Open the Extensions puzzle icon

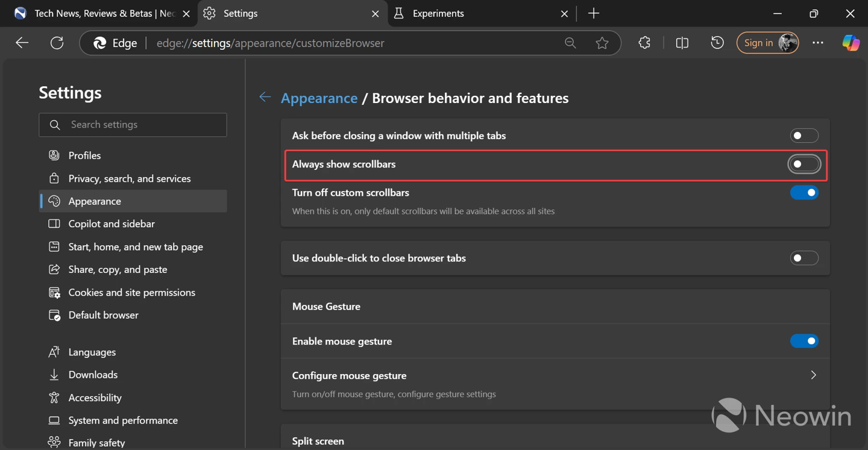click(x=644, y=43)
